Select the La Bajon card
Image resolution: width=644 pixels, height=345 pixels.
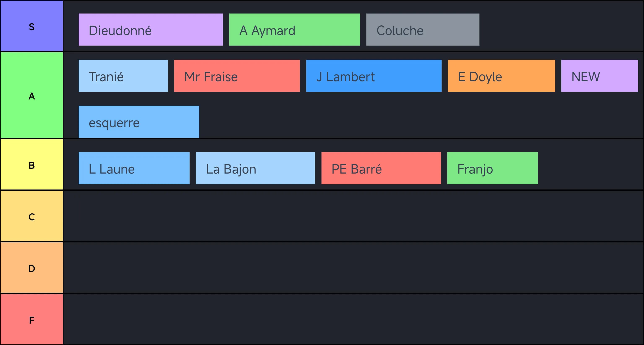255,168
